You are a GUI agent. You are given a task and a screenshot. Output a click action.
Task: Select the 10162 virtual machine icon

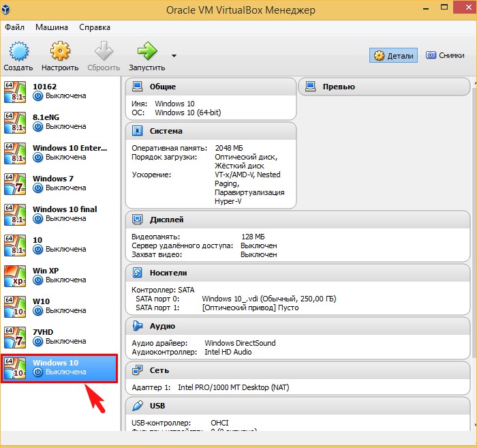tap(15, 91)
